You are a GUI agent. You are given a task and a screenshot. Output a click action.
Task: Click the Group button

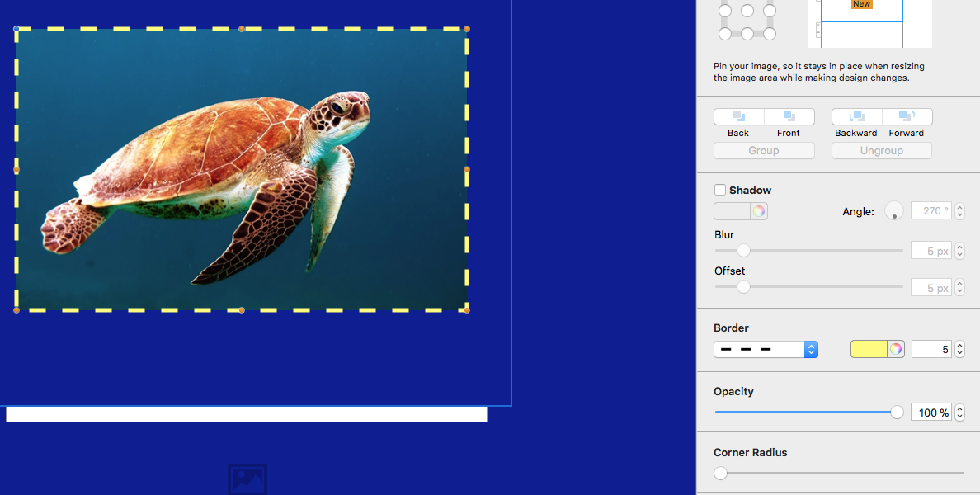(764, 151)
